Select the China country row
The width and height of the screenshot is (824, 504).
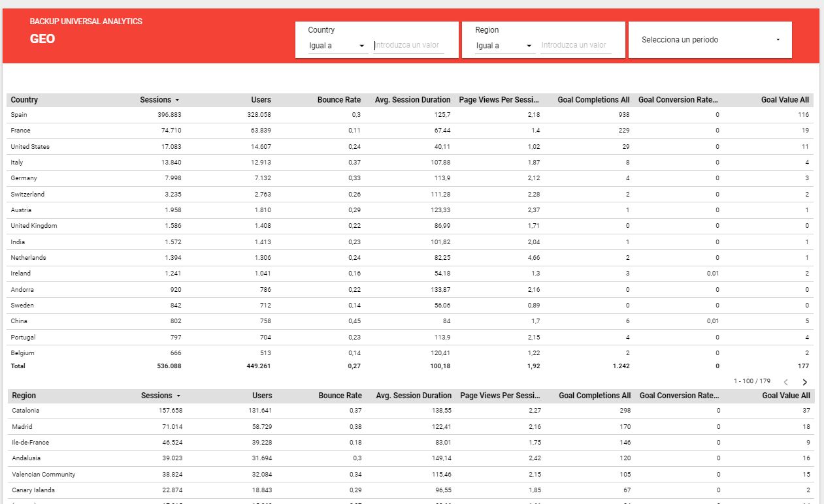coord(410,321)
